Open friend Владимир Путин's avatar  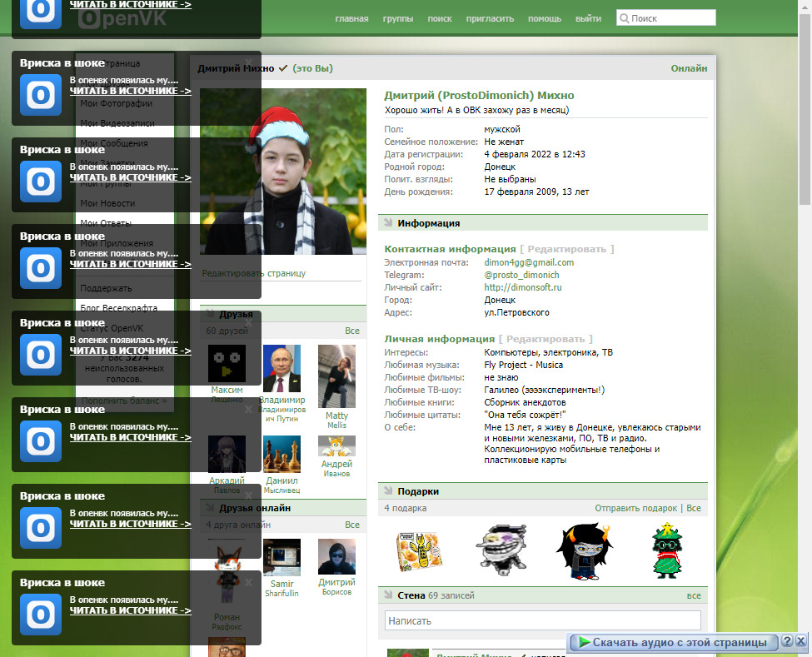click(281, 369)
